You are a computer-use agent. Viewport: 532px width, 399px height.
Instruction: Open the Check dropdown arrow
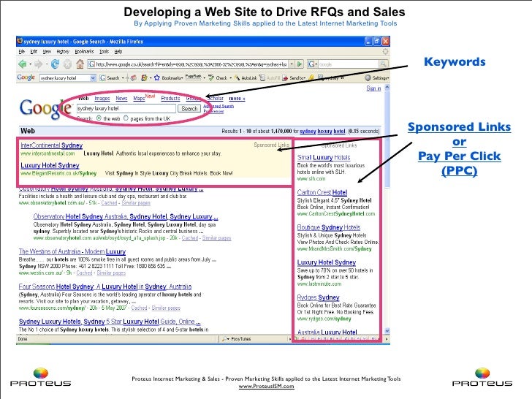[231, 78]
